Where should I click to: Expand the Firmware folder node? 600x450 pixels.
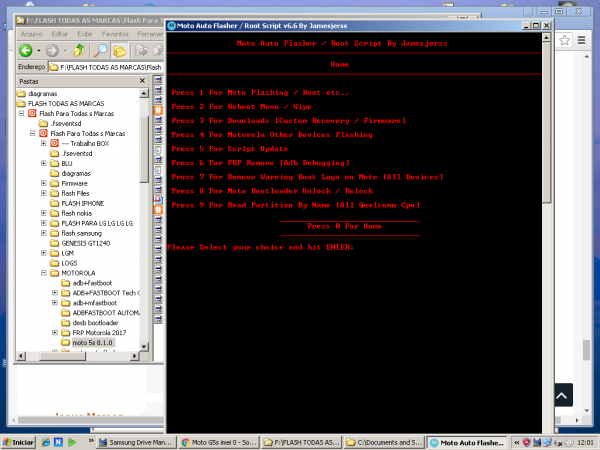click(x=44, y=183)
